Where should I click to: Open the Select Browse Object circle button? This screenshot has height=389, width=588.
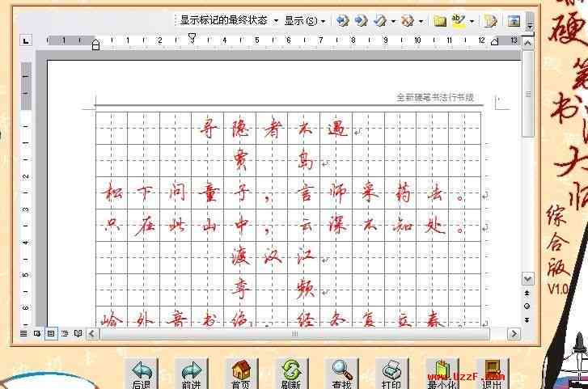(x=527, y=307)
